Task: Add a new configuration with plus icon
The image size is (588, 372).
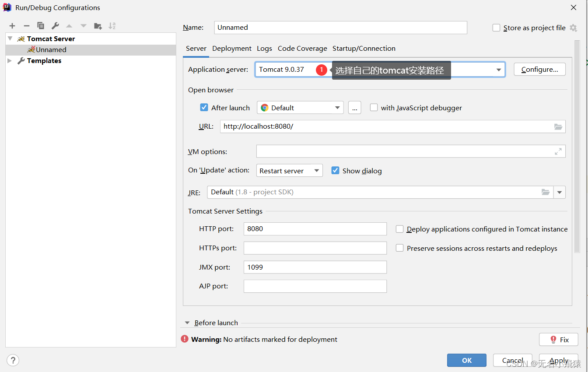Action: click(x=12, y=26)
